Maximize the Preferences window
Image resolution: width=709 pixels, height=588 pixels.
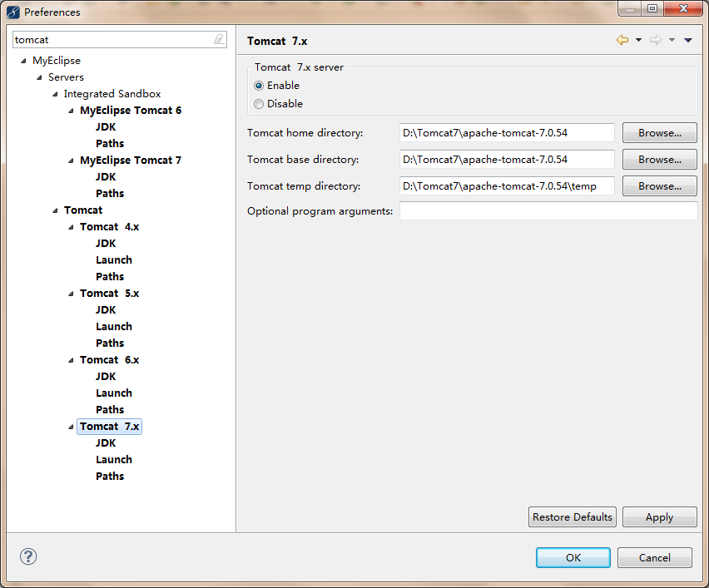(652, 8)
